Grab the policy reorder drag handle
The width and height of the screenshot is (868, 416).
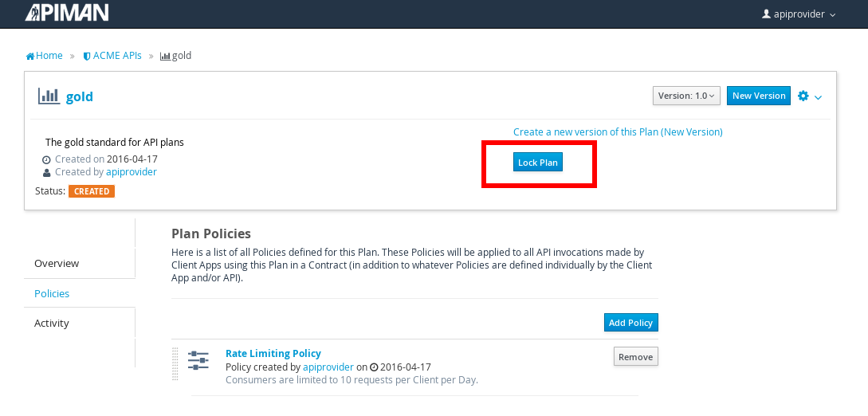175,363
